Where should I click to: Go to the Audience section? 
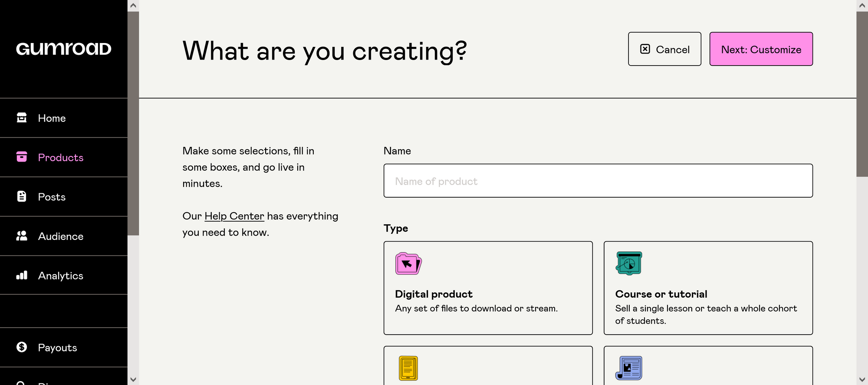pyautogui.click(x=64, y=236)
